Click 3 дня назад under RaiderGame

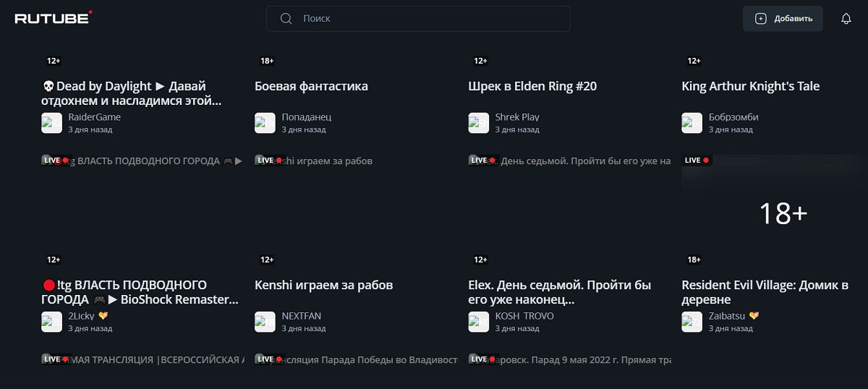[x=90, y=129]
